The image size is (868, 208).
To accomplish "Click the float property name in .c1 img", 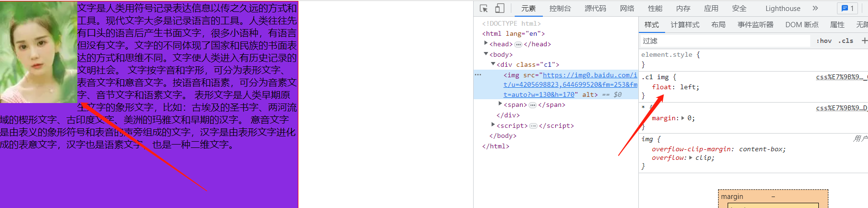I will coord(662,87).
